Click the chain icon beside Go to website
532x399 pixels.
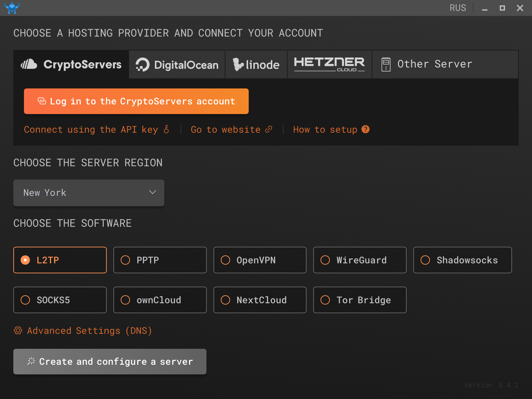[269, 129]
